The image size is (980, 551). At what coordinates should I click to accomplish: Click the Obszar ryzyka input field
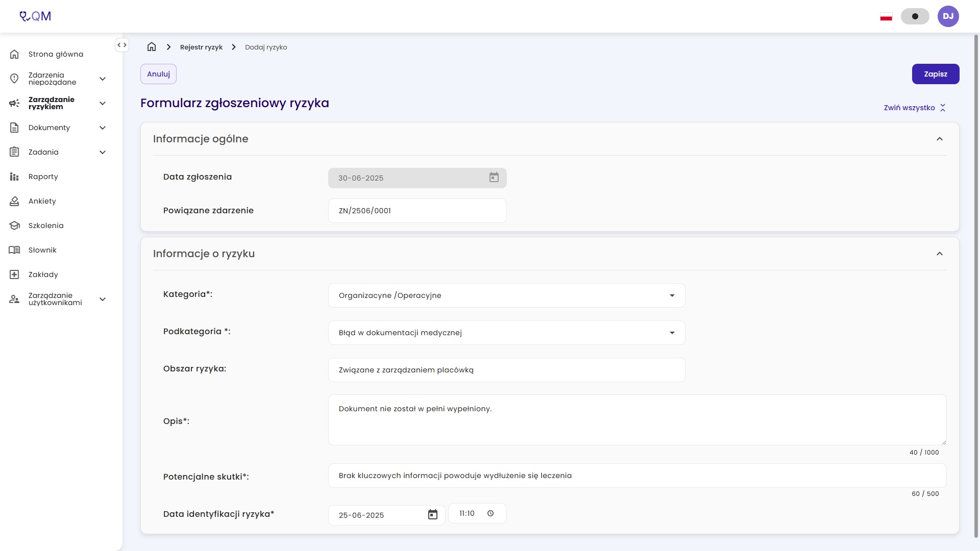tap(506, 370)
